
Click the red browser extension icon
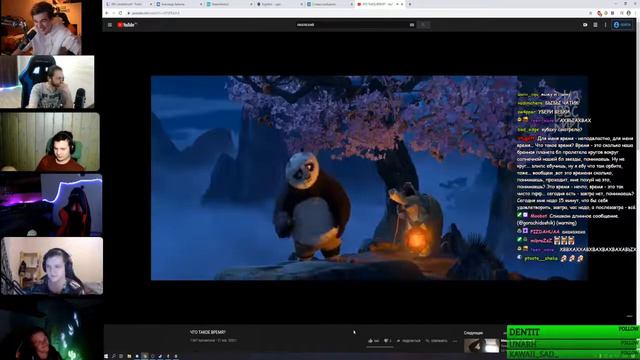599,13
